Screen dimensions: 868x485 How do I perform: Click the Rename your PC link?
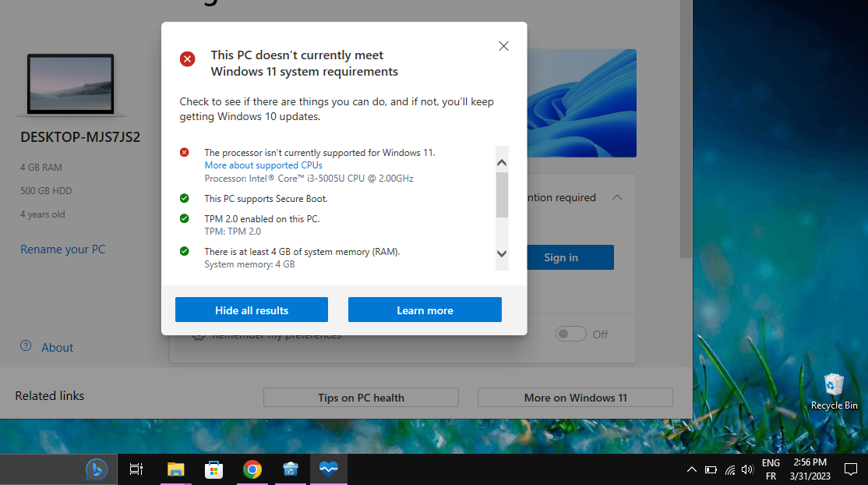pyautogui.click(x=62, y=250)
